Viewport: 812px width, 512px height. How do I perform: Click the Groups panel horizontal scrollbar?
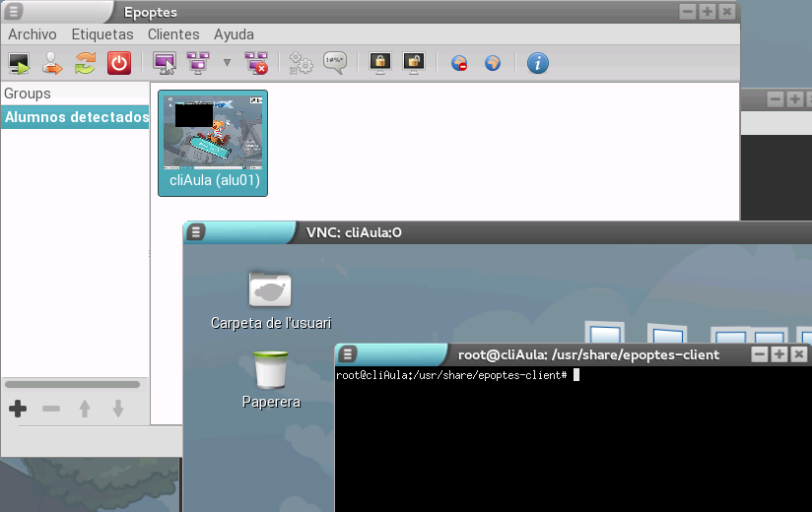click(73, 384)
